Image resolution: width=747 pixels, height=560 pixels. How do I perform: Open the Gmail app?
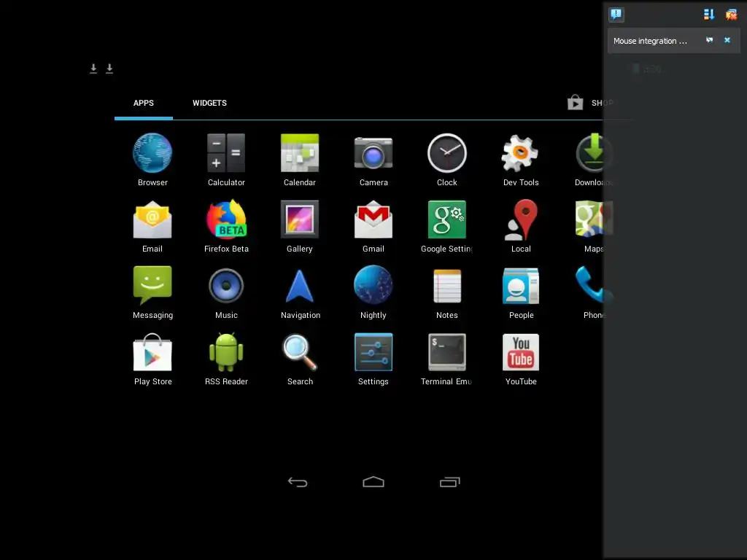coord(373,226)
